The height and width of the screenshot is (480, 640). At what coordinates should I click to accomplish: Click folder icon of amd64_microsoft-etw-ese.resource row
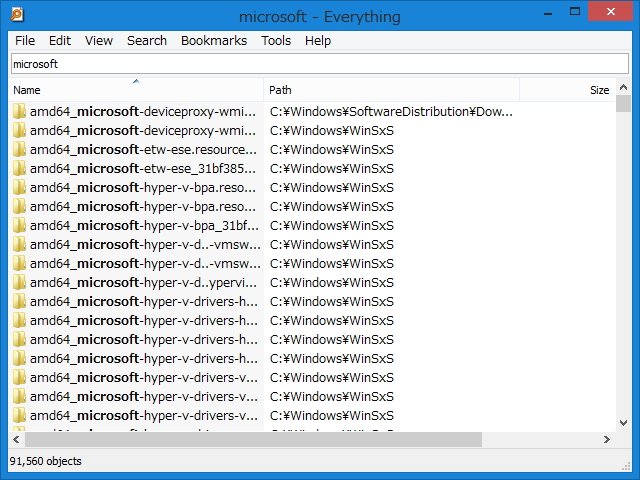pos(19,149)
